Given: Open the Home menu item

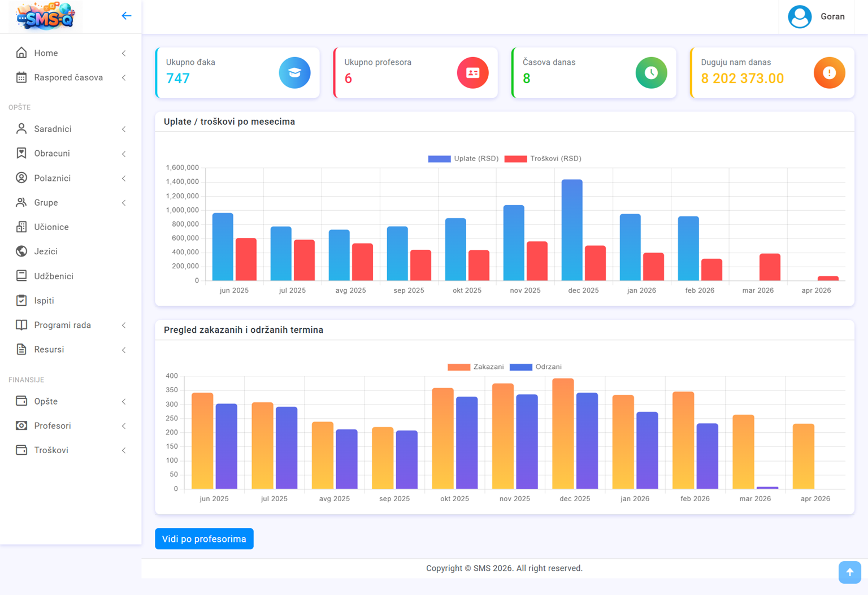Looking at the screenshot, I should 71,53.
